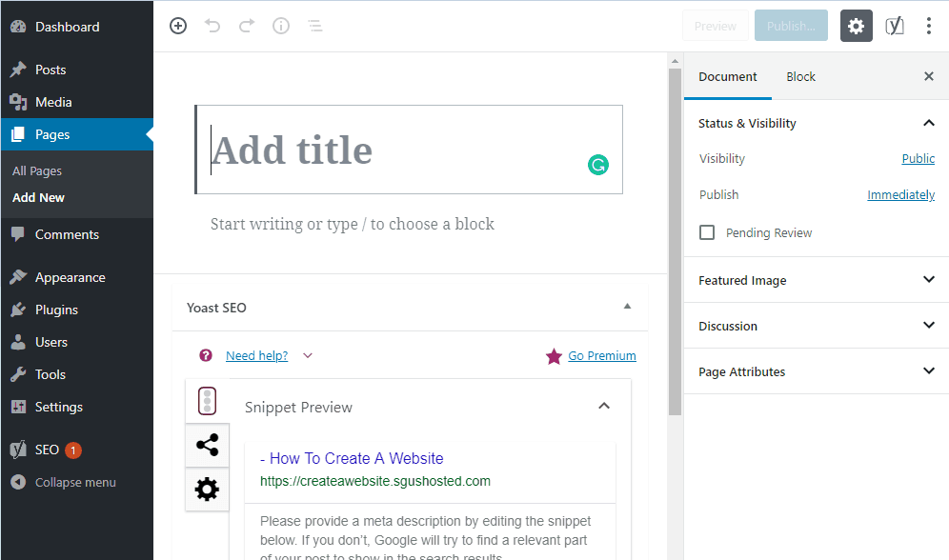The width and height of the screenshot is (949, 560).
Task: Click the snippet meta description text
Action: (426, 539)
